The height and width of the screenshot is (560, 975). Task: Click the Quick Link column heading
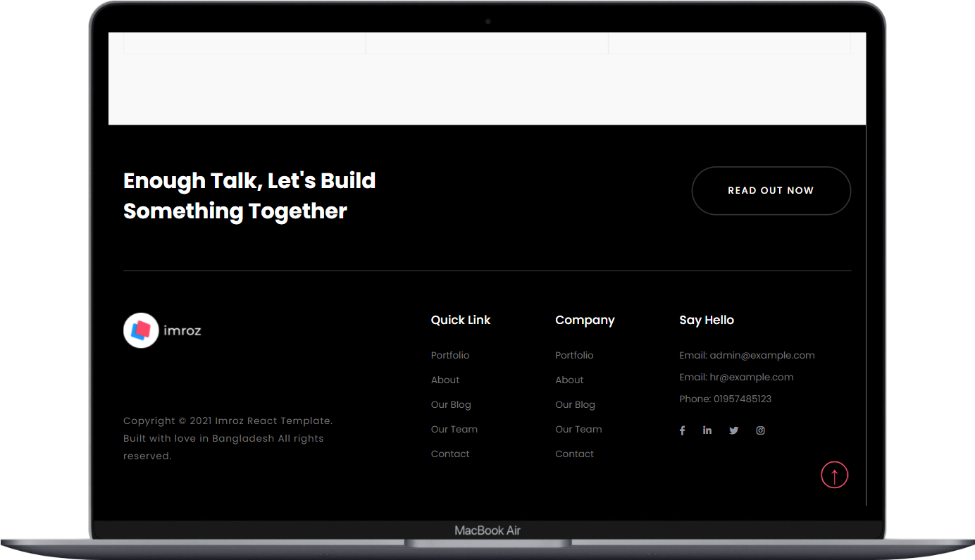click(461, 320)
